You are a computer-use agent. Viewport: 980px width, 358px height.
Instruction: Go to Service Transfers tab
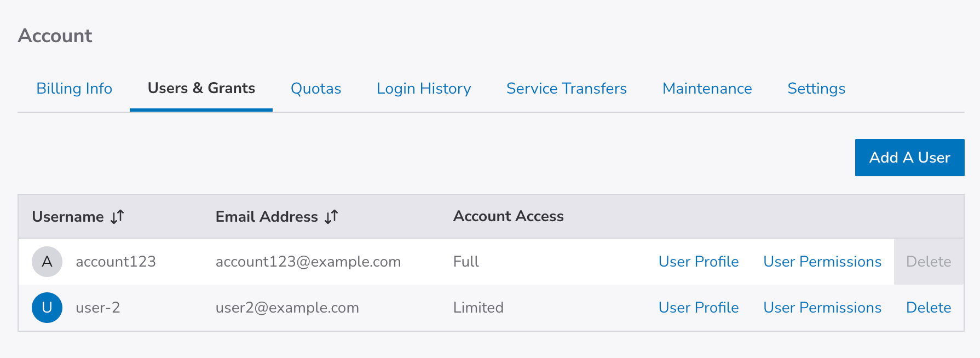(567, 89)
